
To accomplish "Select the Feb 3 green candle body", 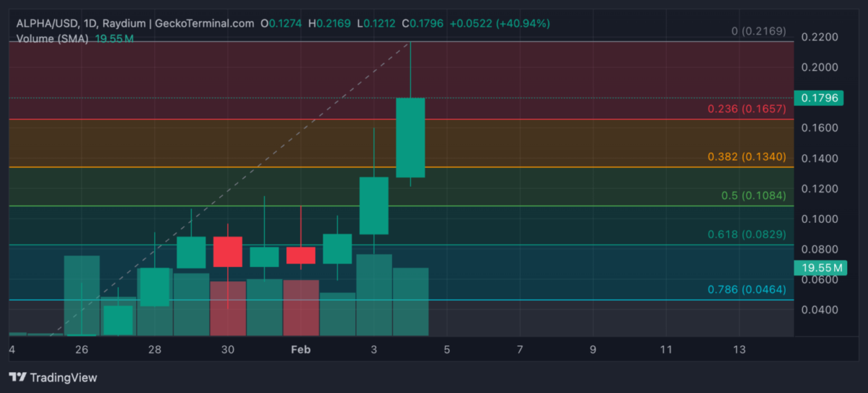I will point(374,206).
